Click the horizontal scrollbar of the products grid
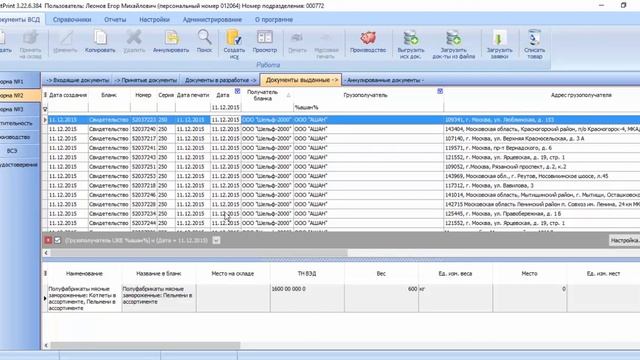The image size is (640, 360). coord(145,345)
